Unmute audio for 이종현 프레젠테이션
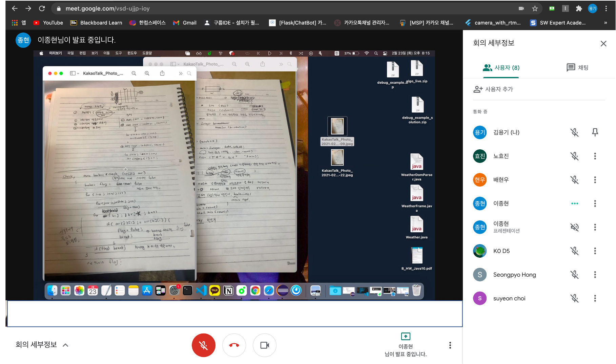Image resolution: width=616 pixels, height=364 pixels. tap(575, 227)
